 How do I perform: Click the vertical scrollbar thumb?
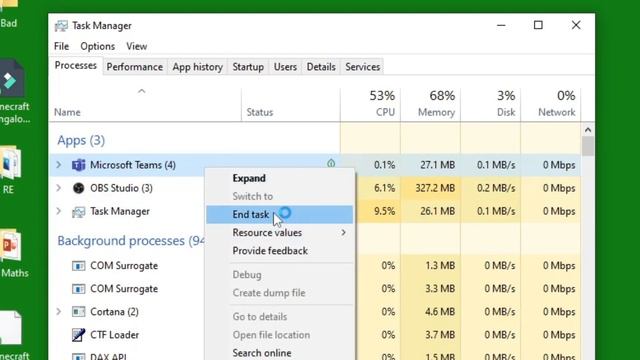click(x=588, y=147)
